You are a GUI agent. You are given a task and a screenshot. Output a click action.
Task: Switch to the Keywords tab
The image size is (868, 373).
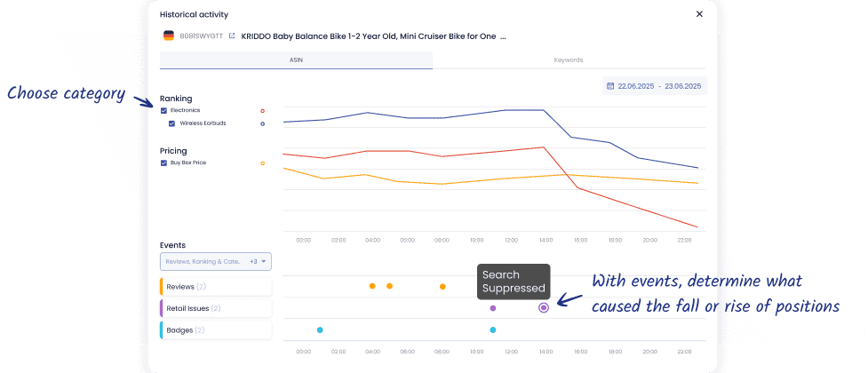pos(569,60)
